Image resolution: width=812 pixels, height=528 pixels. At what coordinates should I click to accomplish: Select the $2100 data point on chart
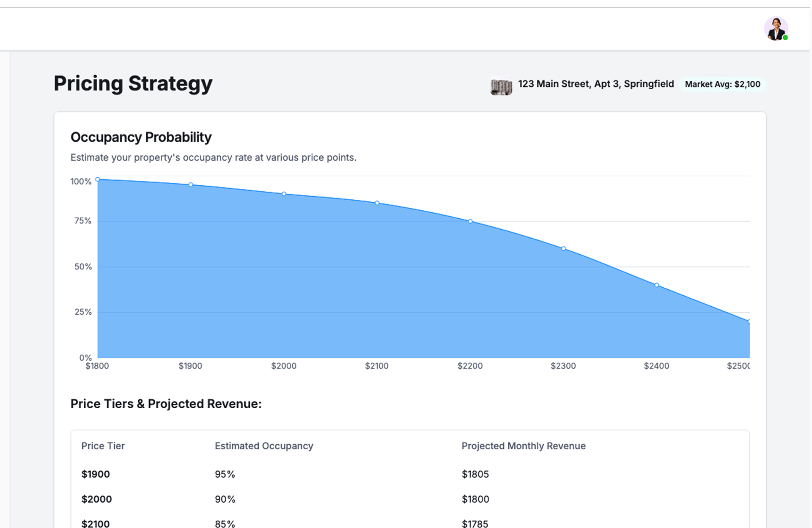coord(377,203)
